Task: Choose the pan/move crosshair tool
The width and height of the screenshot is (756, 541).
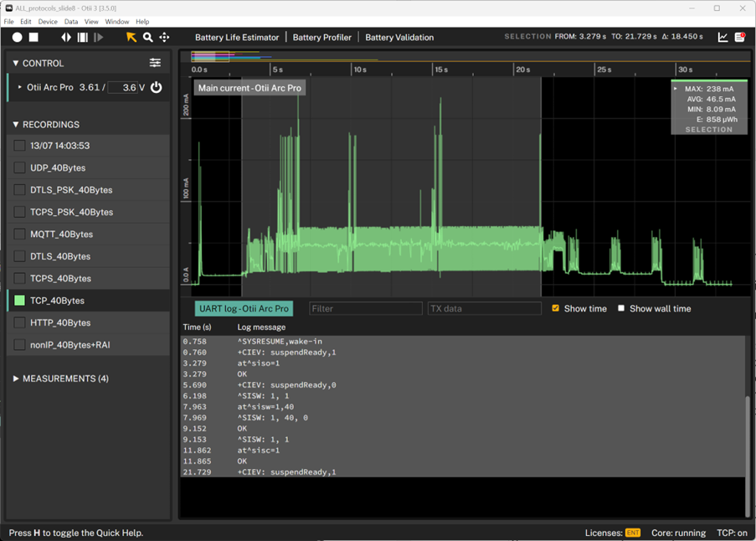Action: [x=164, y=37]
